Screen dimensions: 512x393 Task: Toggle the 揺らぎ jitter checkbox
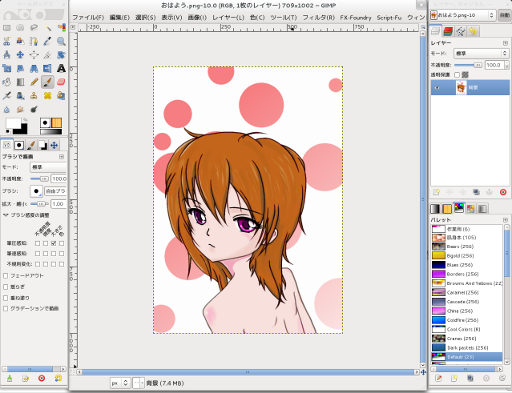(6, 287)
